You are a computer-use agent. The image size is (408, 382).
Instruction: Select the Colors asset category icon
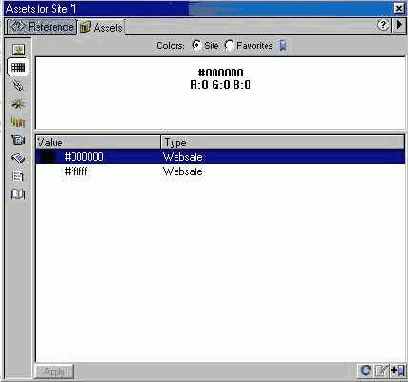(x=18, y=68)
